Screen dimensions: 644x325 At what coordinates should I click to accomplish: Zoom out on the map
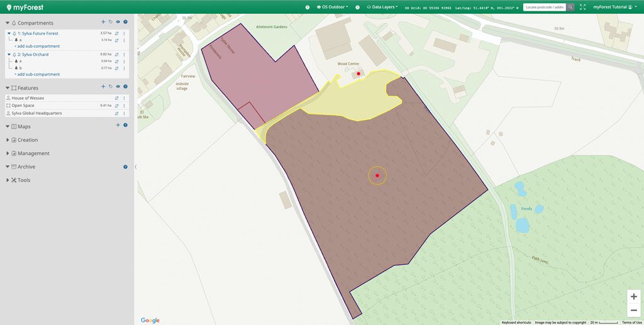[x=633, y=311]
